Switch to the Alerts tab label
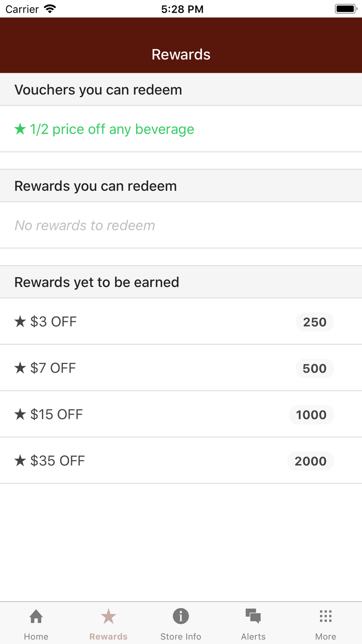The width and height of the screenshot is (362, 644). (x=253, y=636)
